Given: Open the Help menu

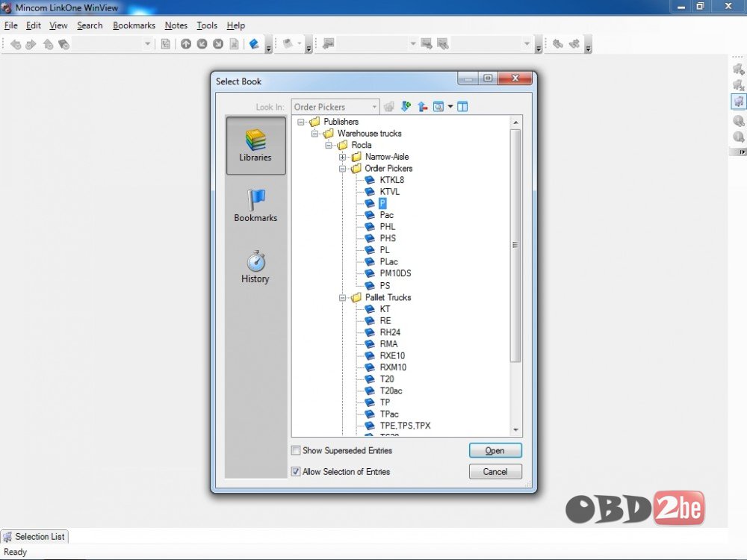Looking at the screenshot, I should [x=236, y=25].
